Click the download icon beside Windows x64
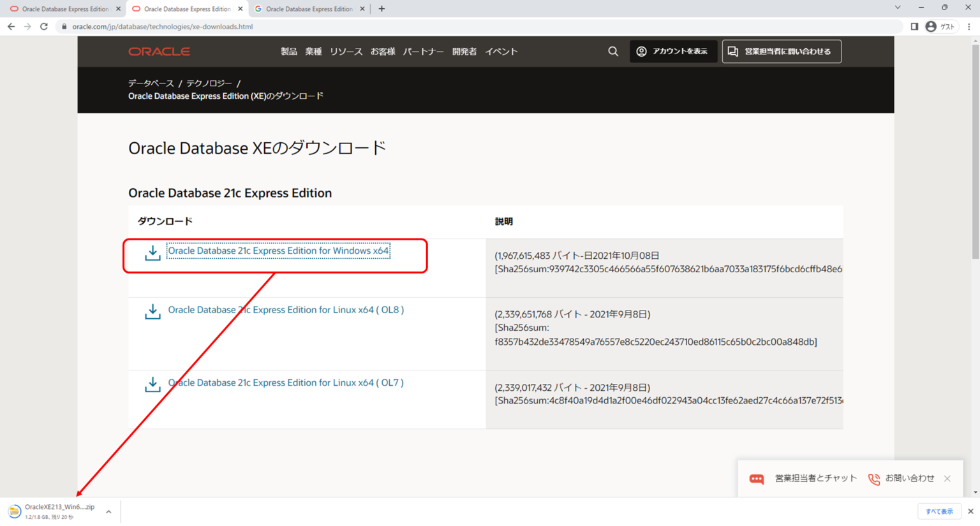The image size is (980, 526). coord(152,253)
